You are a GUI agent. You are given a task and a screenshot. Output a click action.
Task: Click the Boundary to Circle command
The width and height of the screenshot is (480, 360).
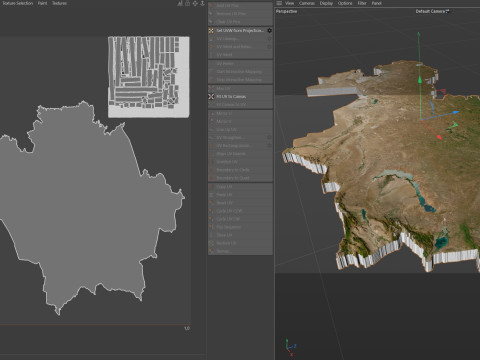tap(240, 170)
